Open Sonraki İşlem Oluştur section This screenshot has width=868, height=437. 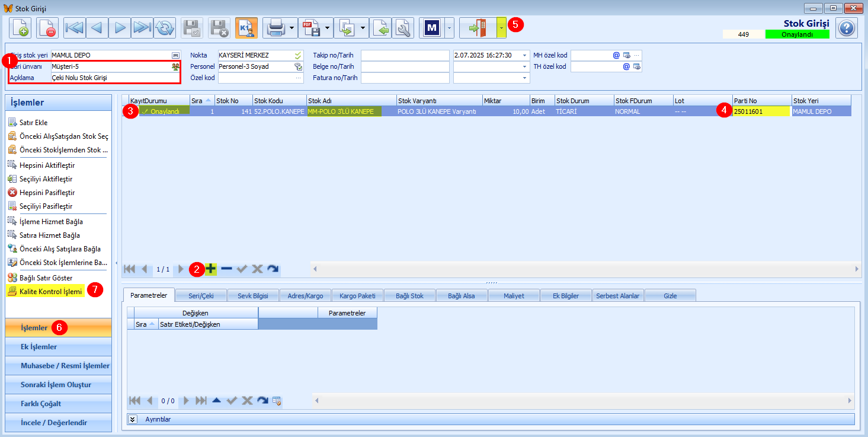pyautogui.click(x=58, y=385)
